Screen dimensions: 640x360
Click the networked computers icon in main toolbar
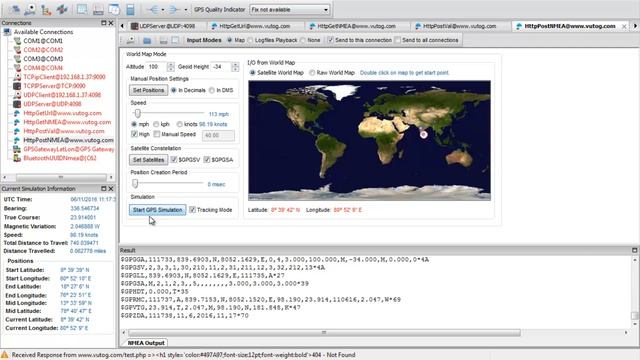pos(14,9)
